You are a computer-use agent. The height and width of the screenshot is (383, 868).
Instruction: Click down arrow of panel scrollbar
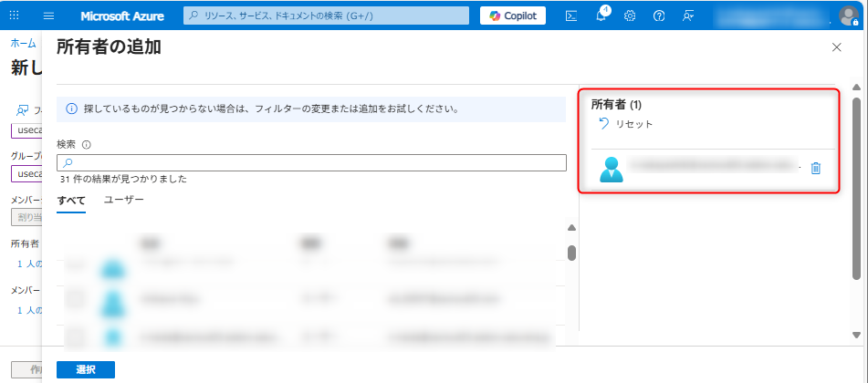pos(856,335)
